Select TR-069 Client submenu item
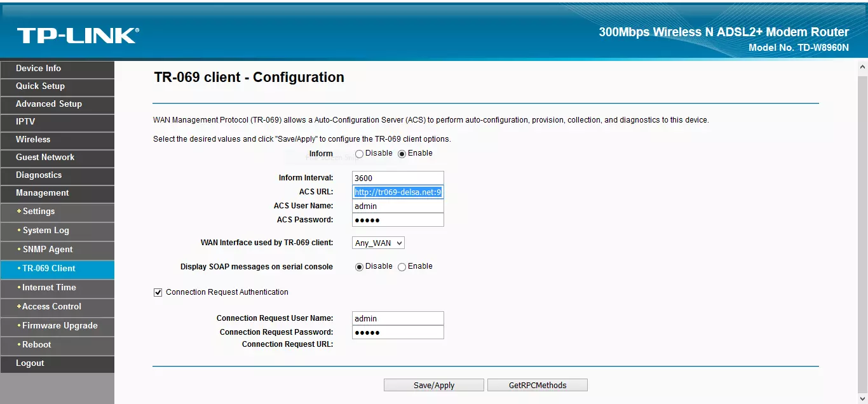 tap(57, 269)
